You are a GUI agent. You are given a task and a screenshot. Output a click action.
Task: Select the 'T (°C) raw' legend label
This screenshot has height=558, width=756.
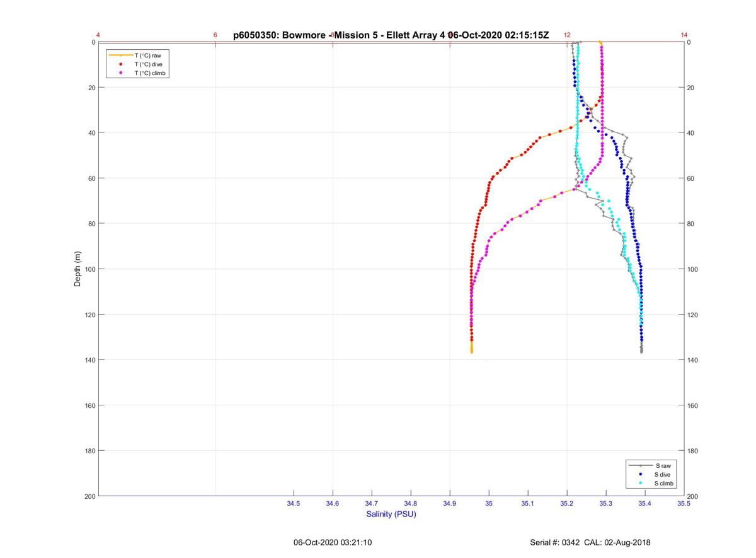[x=147, y=55]
